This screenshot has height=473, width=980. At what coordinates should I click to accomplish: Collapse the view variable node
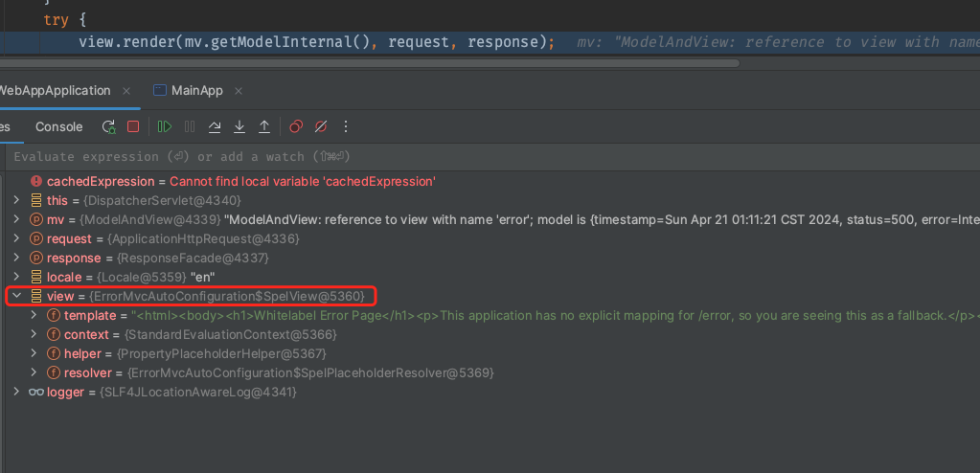16,296
